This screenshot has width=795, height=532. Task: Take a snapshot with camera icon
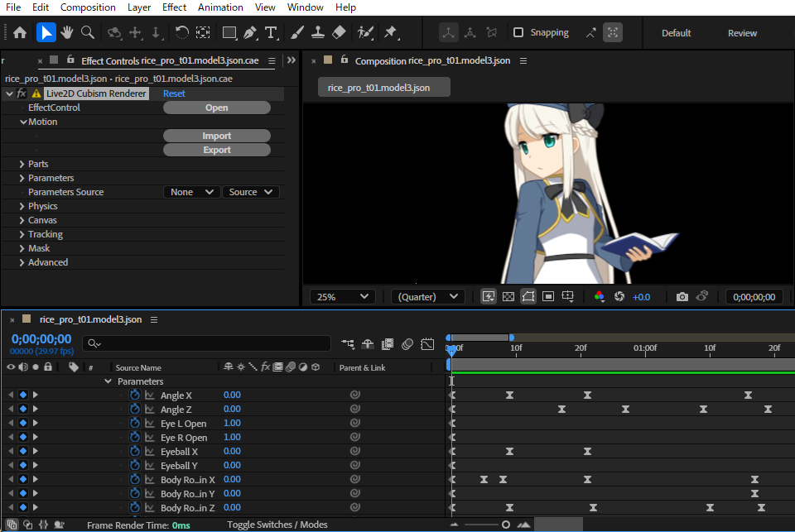tap(682, 297)
